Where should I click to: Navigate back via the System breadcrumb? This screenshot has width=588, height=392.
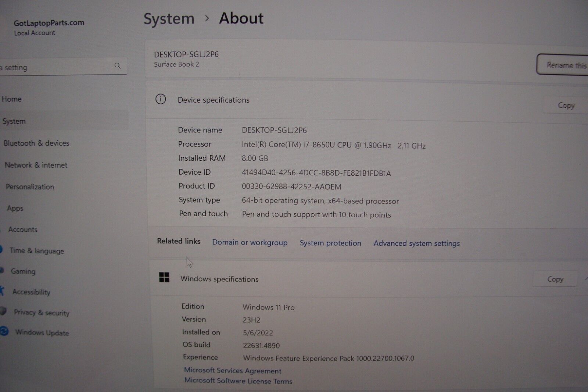[x=169, y=18]
